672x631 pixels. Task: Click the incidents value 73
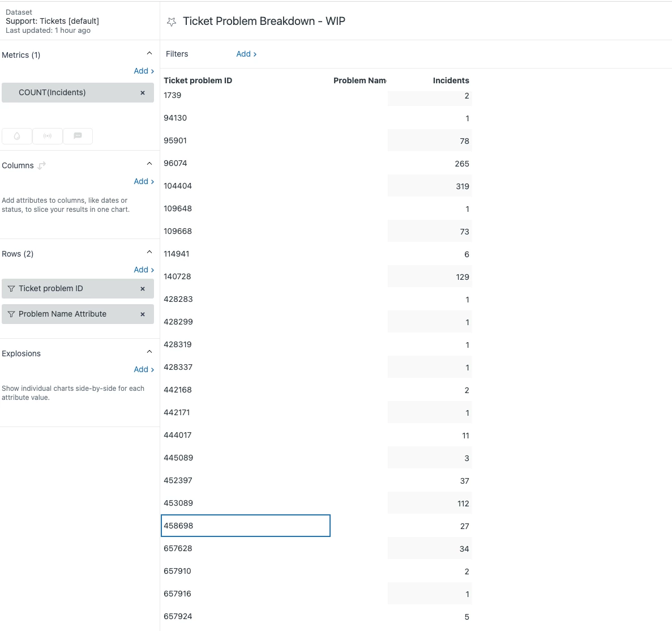465,232
